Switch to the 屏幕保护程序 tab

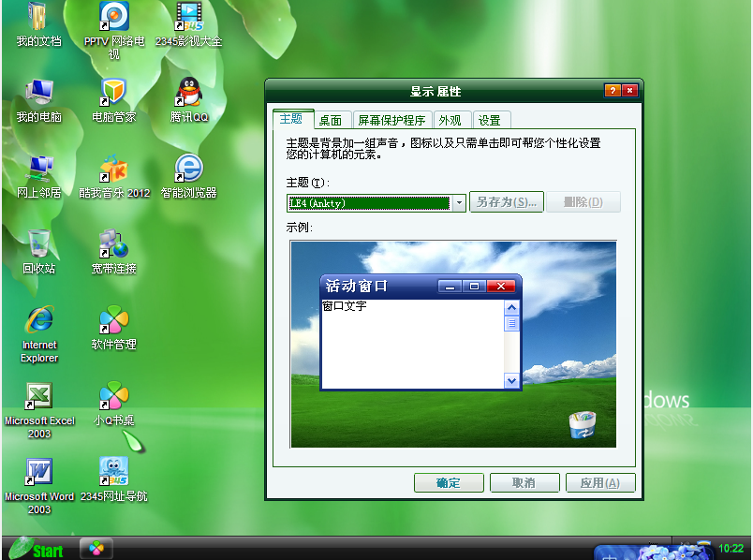(391, 120)
